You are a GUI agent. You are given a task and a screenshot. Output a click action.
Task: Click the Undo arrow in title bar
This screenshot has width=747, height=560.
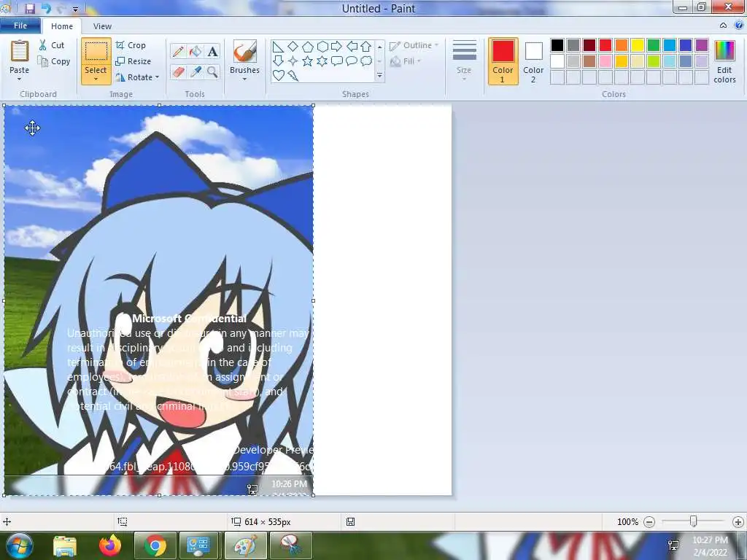click(46, 8)
